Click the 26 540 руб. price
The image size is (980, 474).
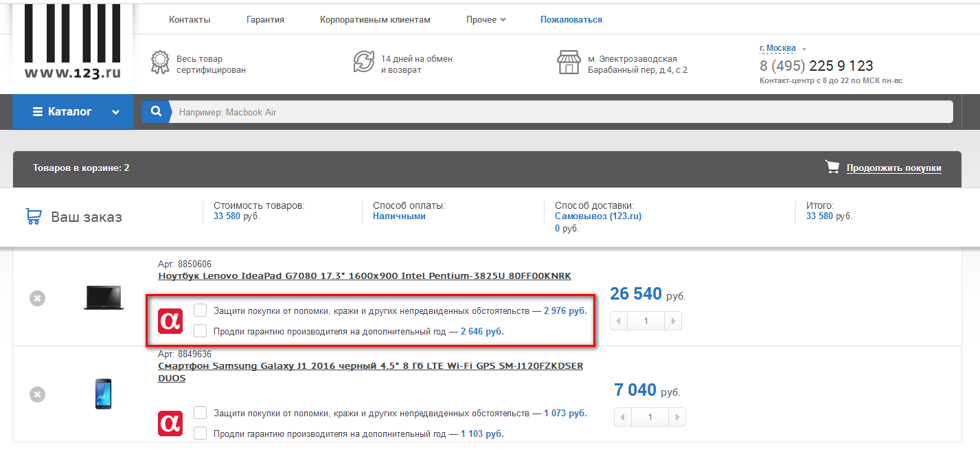pos(648,294)
